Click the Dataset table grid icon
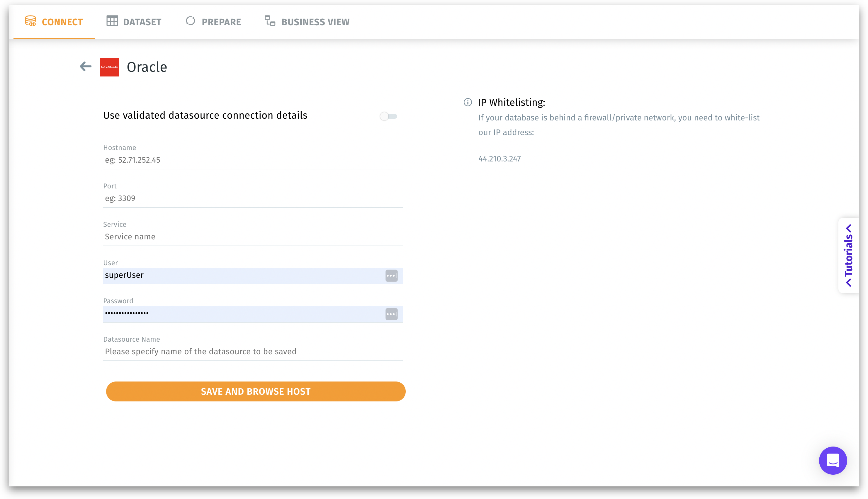The width and height of the screenshot is (868, 499). [112, 21]
